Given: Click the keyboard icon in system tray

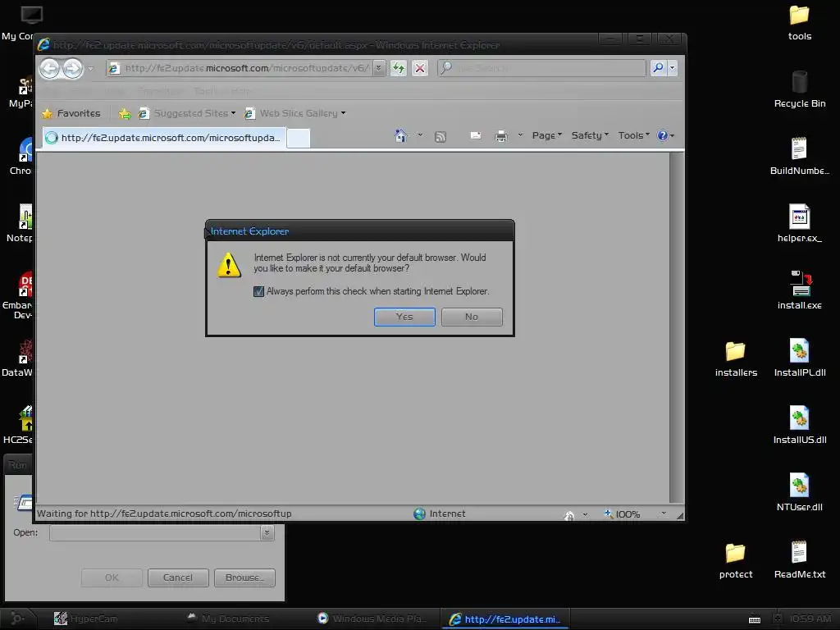Looking at the screenshot, I should pyautogui.click(x=755, y=619).
